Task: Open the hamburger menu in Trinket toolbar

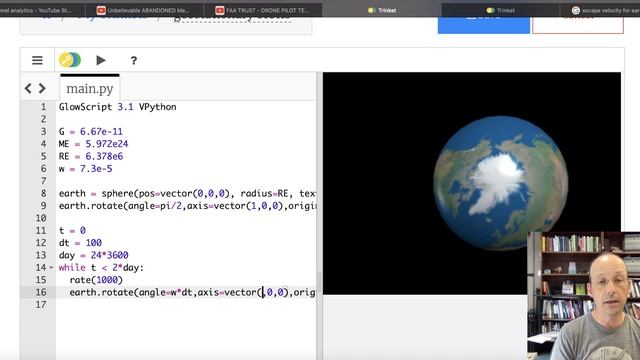Action: coord(37,60)
